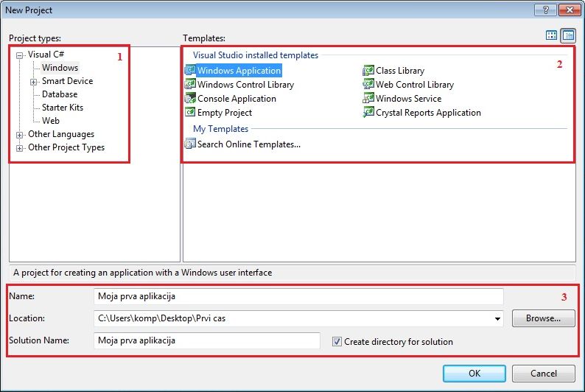Viewport: 585px width, 392px height.
Task: Click the Console Application label
Action: pos(237,99)
